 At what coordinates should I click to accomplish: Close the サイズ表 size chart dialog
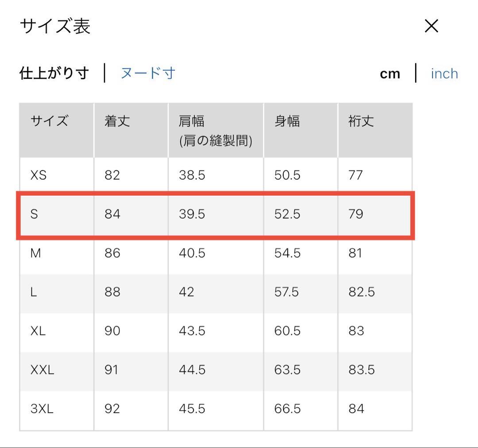431,27
